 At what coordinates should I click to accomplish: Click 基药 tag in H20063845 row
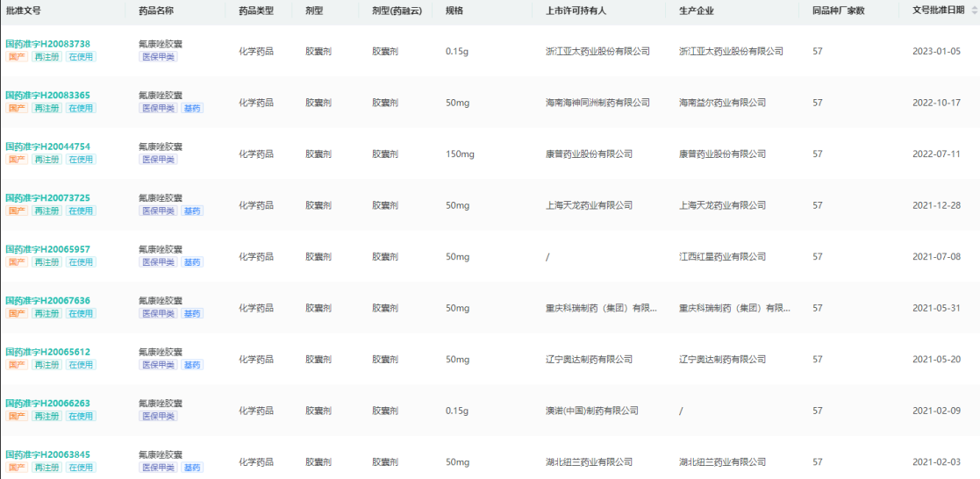(x=192, y=468)
